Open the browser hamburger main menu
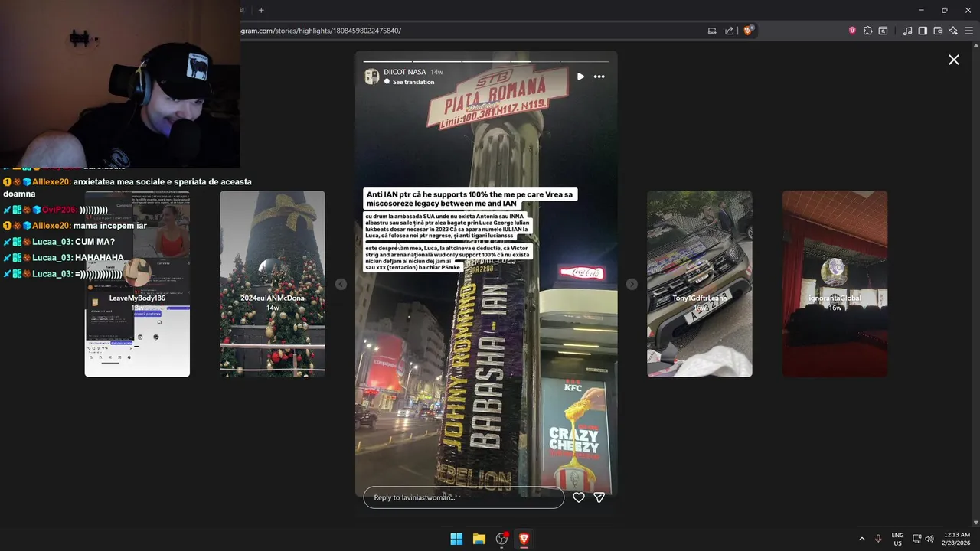The width and height of the screenshot is (980, 551). [969, 31]
